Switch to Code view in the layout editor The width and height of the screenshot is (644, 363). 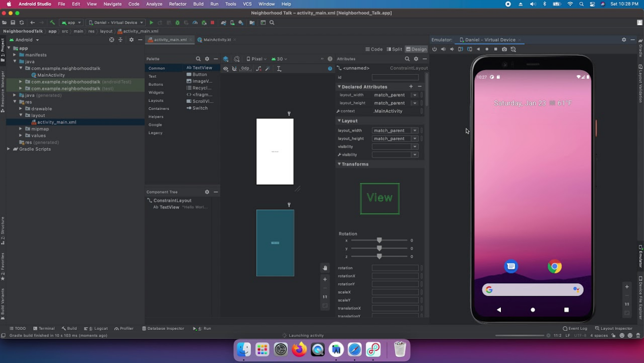[375, 49]
